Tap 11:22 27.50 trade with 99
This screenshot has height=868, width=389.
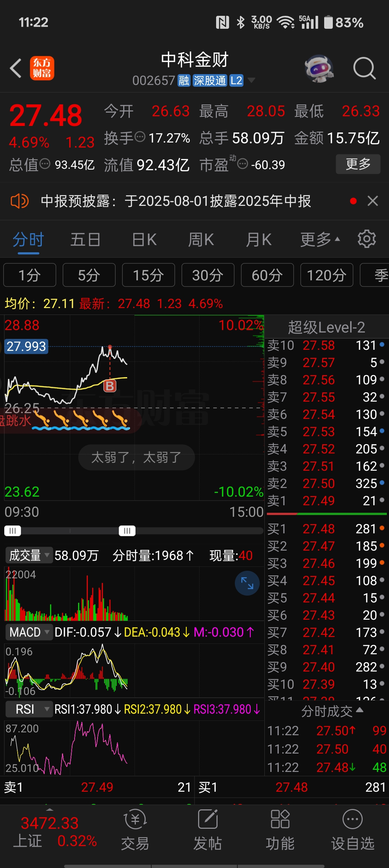pyautogui.click(x=326, y=731)
